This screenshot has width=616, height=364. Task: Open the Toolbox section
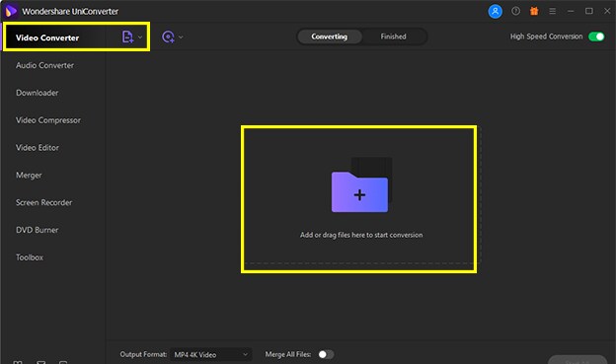pyautogui.click(x=30, y=257)
